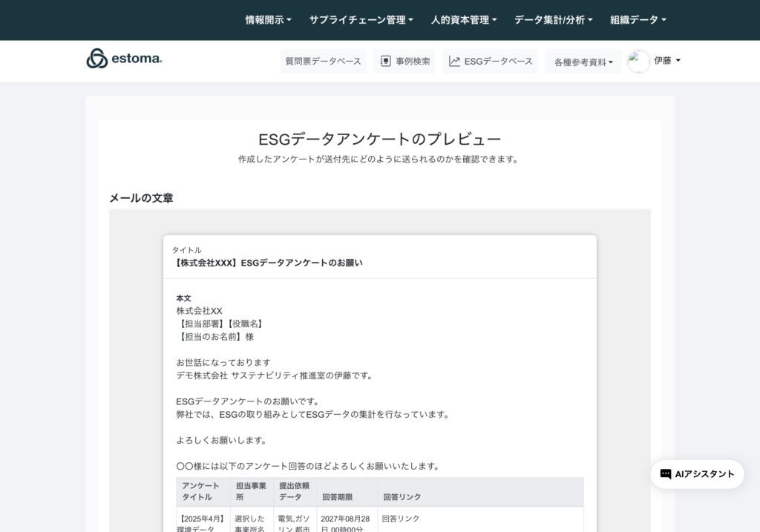Open the 組織データ menu
The height and width of the screenshot is (532, 760).
click(638, 20)
